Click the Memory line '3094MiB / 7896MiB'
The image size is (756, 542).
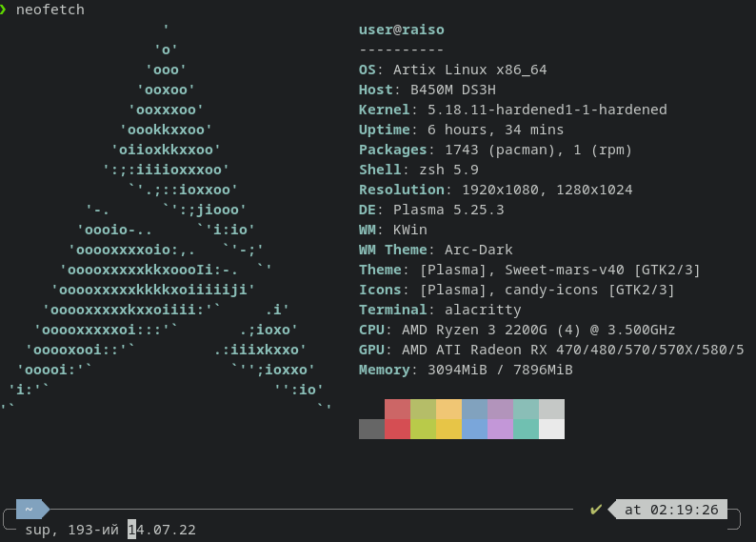pos(466,370)
